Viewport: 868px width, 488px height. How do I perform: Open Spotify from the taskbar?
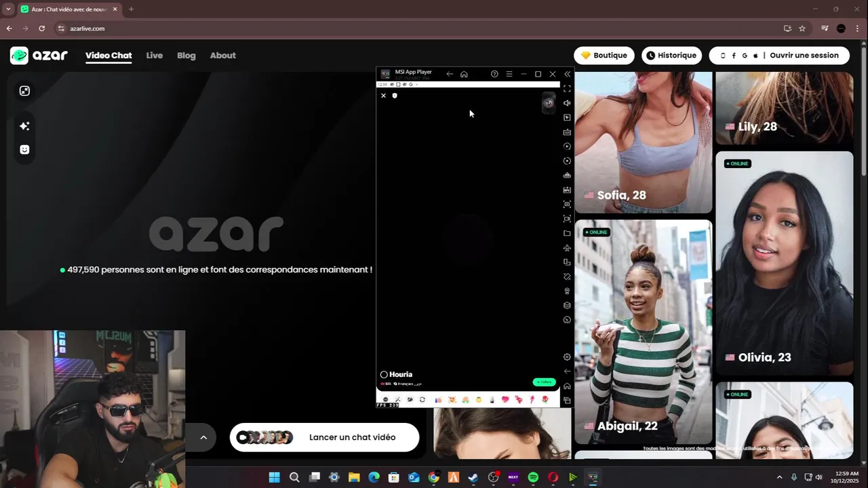[x=533, y=477]
